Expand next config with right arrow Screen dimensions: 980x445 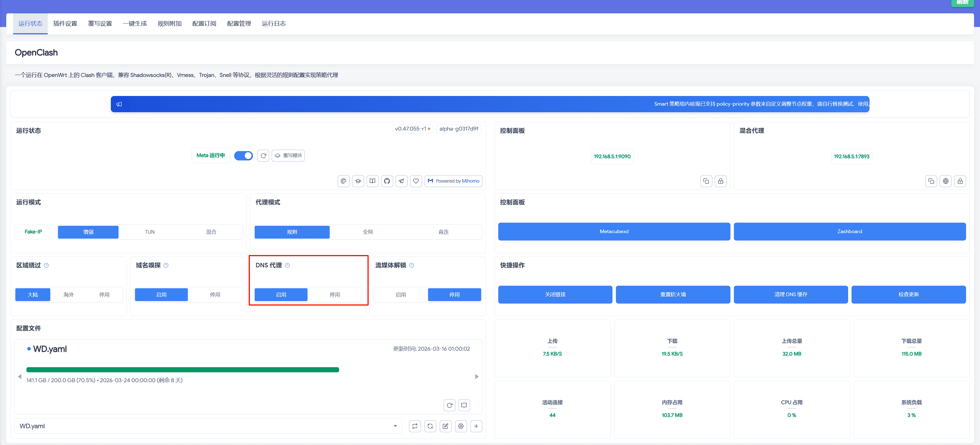click(477, 376)
